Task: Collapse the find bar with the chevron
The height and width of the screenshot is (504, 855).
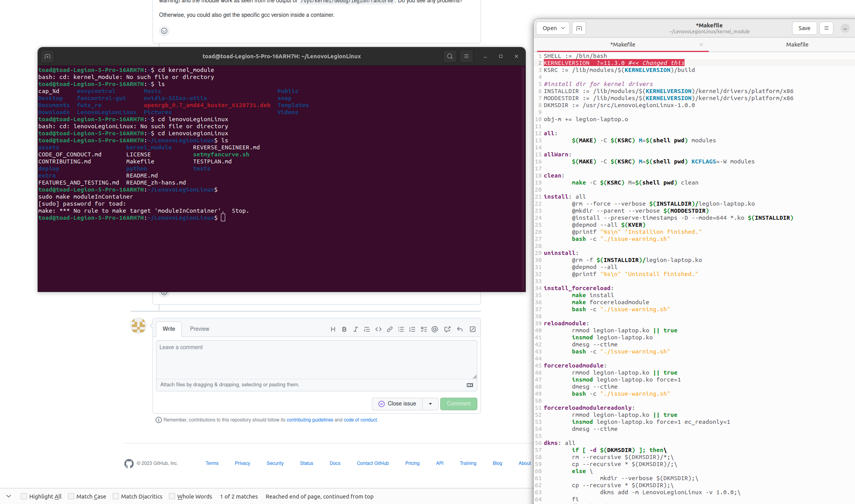Action: click(x=9, y=496)
